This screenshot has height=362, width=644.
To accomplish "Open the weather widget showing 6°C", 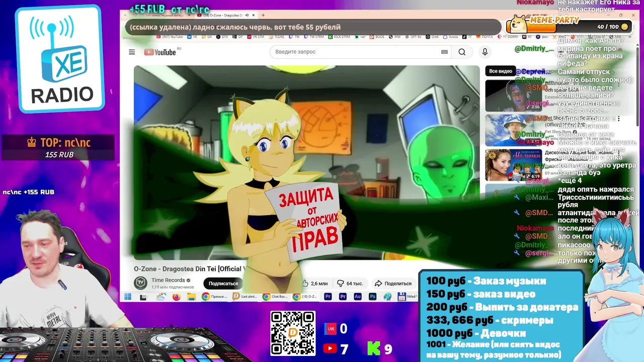I will click(x=162, y=297).
